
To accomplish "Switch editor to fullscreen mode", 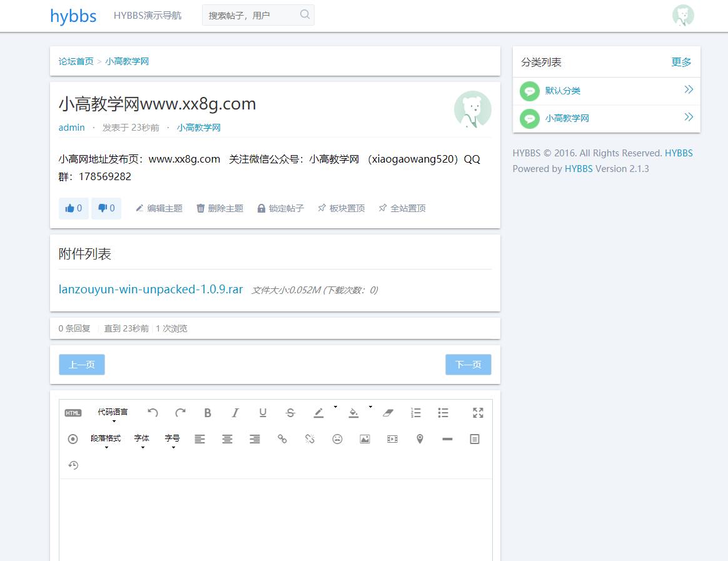I will point(478,412).
